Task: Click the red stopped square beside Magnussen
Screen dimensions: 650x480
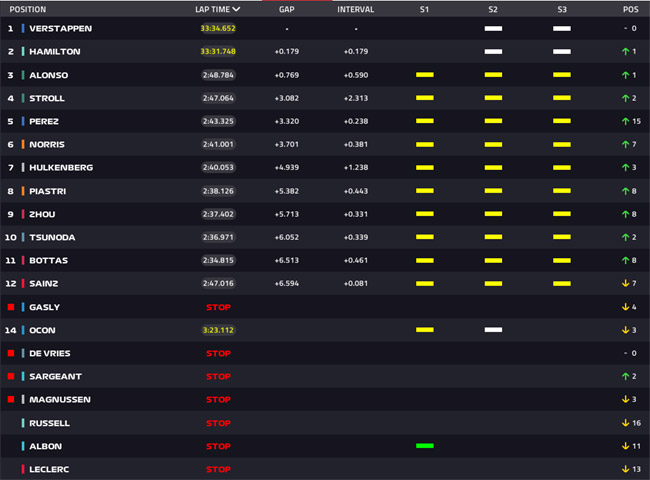Action: point(11,399)
